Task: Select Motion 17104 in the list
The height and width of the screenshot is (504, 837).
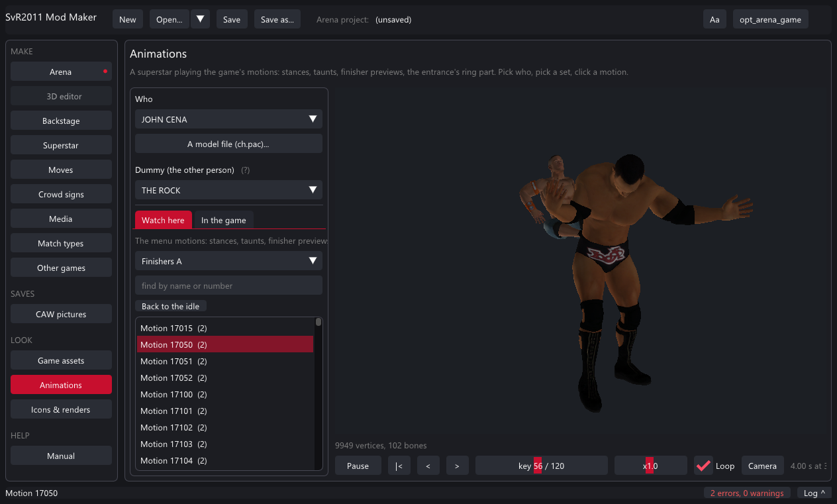Action: 225,460
